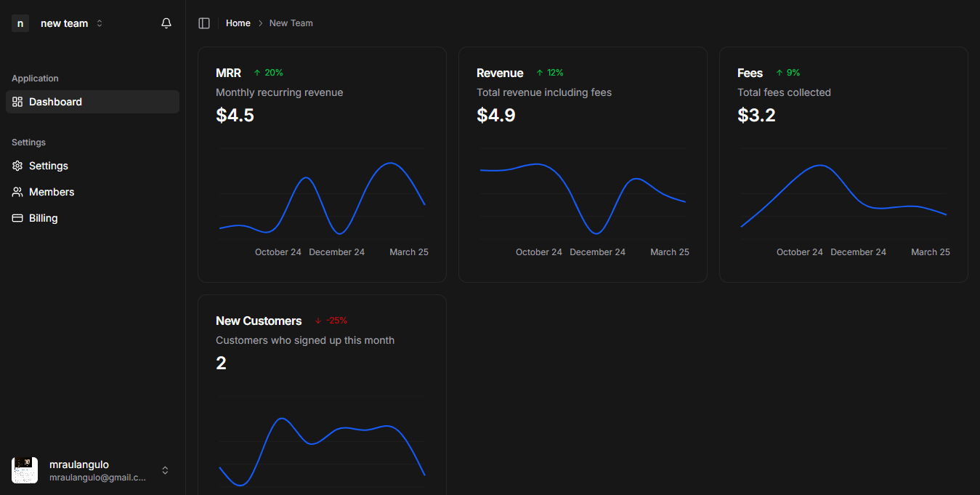Click the New Customers card title
This screenshot has height=495, width=980.
click(x=259, y=321)
